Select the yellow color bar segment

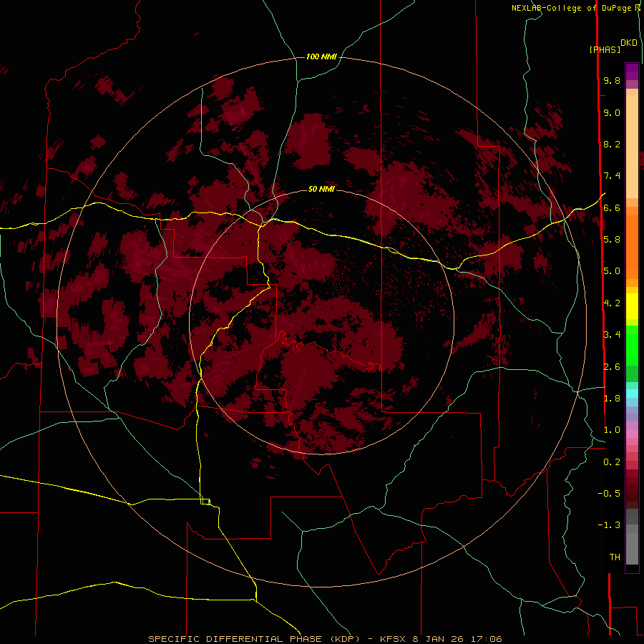(x=632, y=306)
